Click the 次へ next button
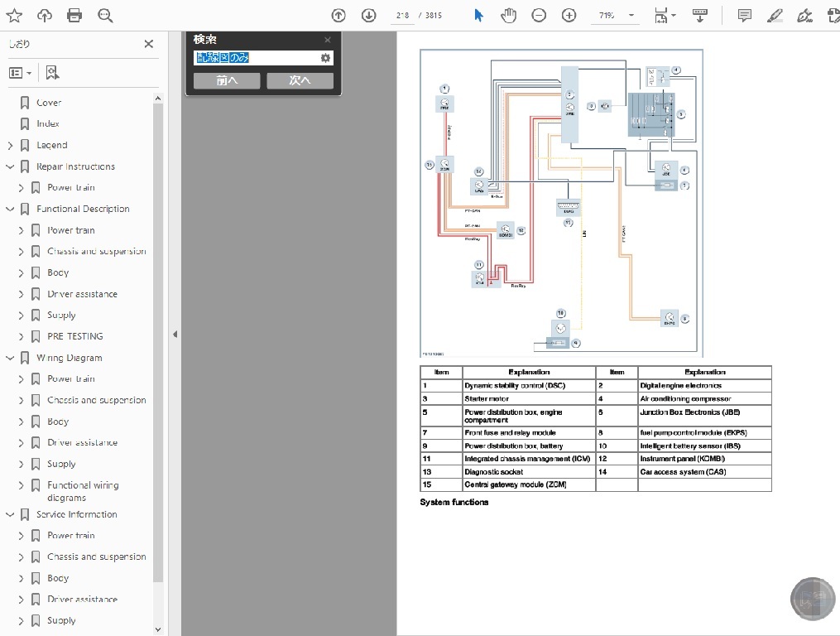The width and height of the screenshot is (840, 636). pos(300,80)
